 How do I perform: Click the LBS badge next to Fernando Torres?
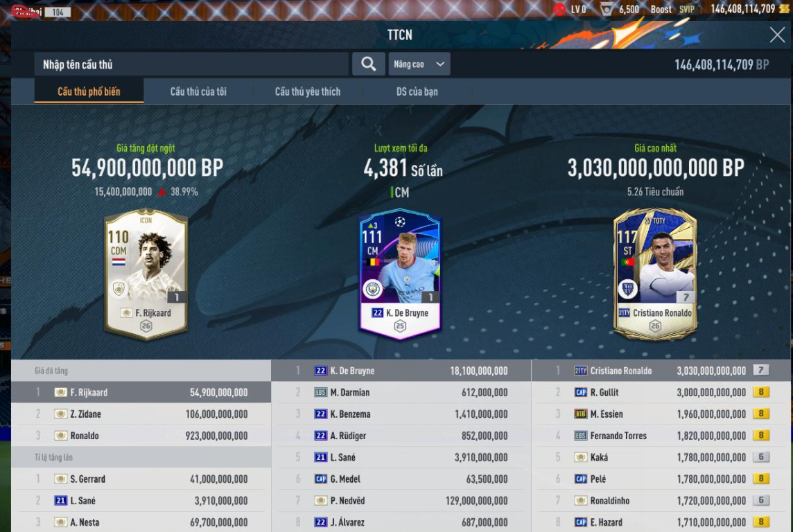[x=581, y=436]
